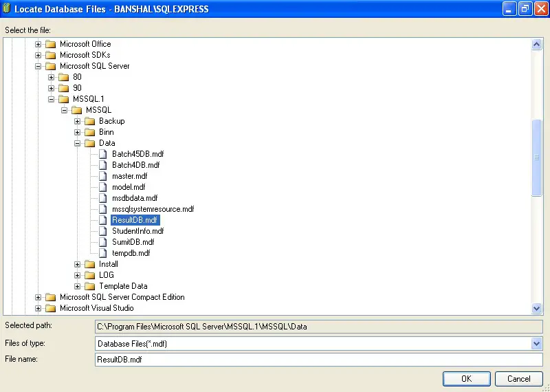Viewport: 550px width, 392px height.
Task: Click the StudentInfo.mdf file icon
Action: [102, 231]
